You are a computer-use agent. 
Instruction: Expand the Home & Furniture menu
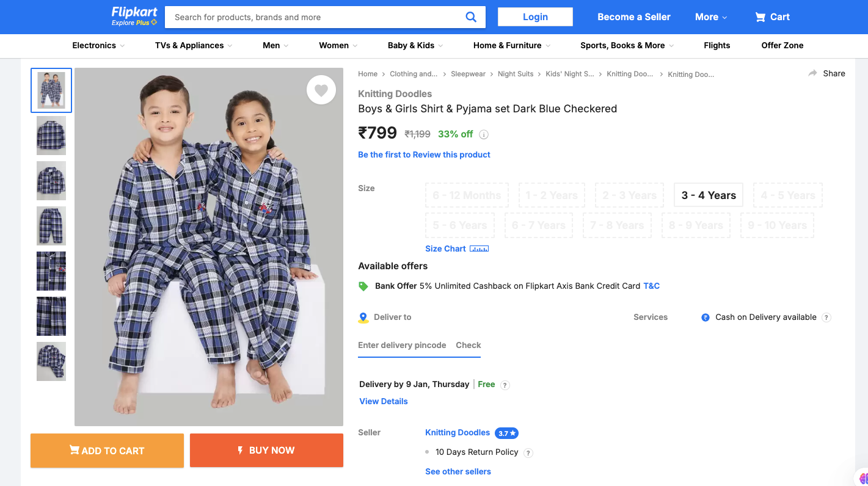[x=512, y=45]
